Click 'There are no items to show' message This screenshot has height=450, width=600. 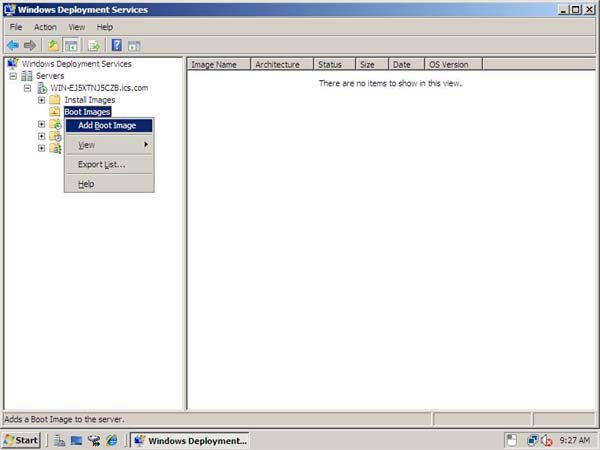click(390, 83)
